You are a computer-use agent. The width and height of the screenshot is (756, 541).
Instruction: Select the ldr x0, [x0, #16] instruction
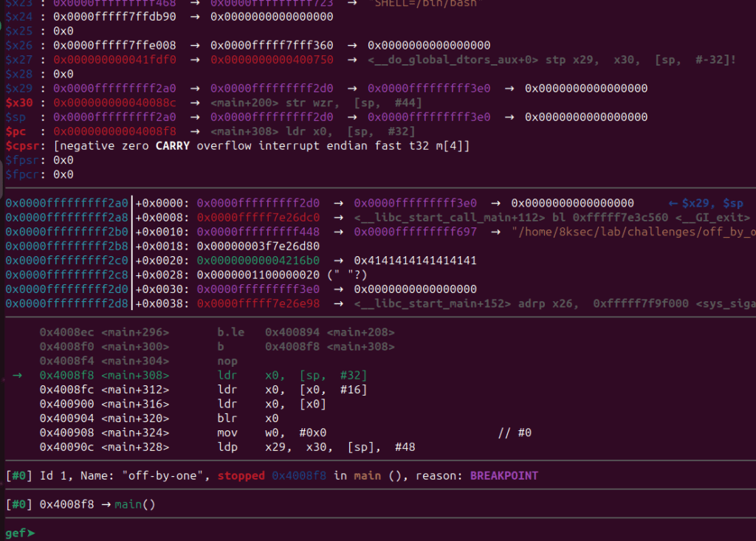tap(292, 390)
